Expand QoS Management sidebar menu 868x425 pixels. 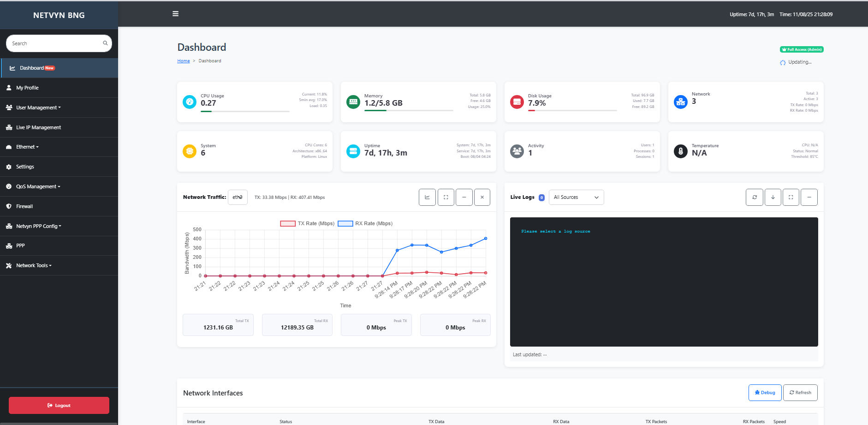pos(38,186)
